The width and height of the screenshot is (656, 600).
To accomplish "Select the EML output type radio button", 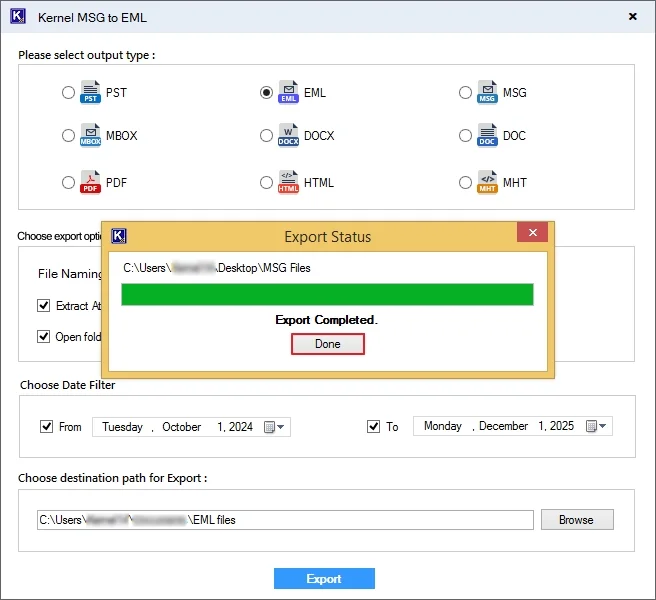I will pyautogui.click(x=266, y=93).
